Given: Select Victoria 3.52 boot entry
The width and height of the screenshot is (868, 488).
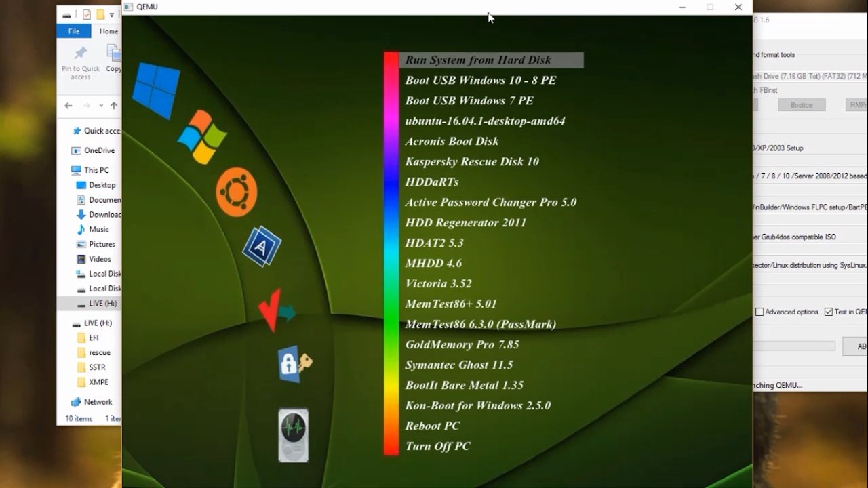Looking at the screenshot, I should tap(438, 283).
